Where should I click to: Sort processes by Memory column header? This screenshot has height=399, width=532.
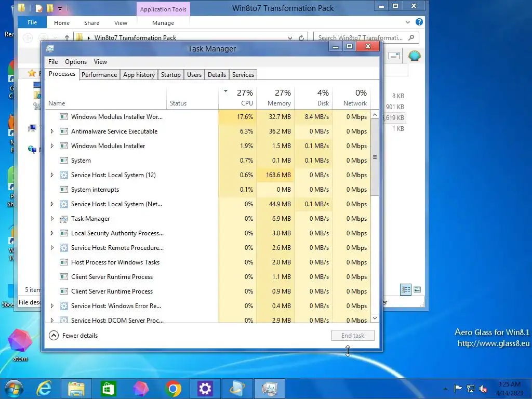pyautogui.click(x=275, y=98)
